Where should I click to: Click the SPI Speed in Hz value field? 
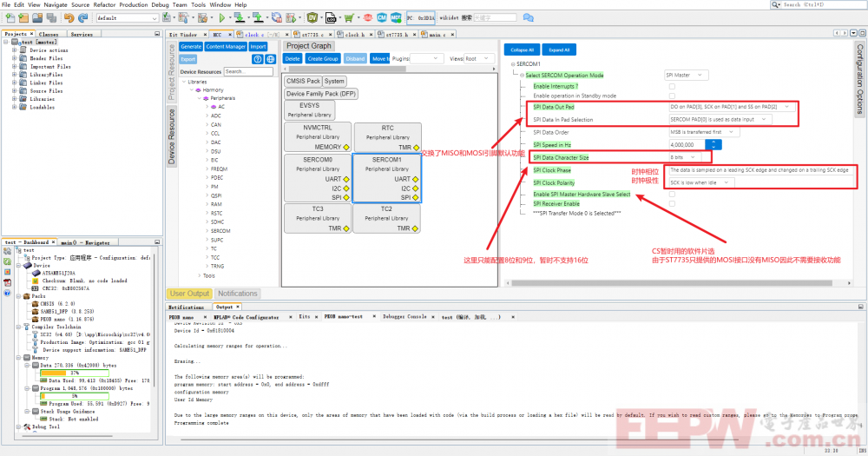tap(687, 144)
